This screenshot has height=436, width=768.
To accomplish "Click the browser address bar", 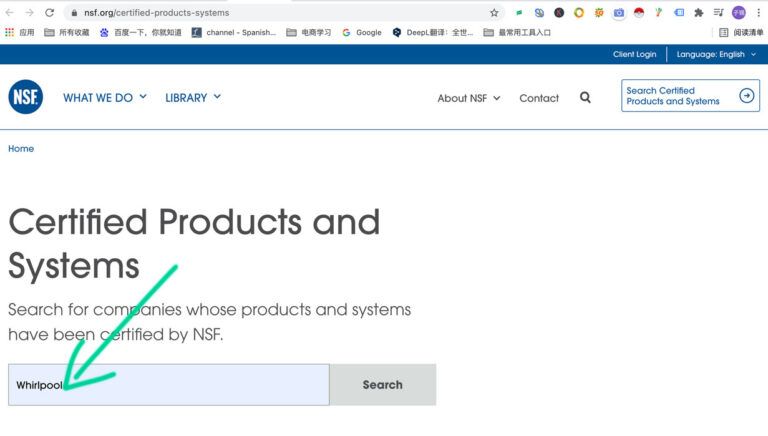I will [x=282, y=13].
